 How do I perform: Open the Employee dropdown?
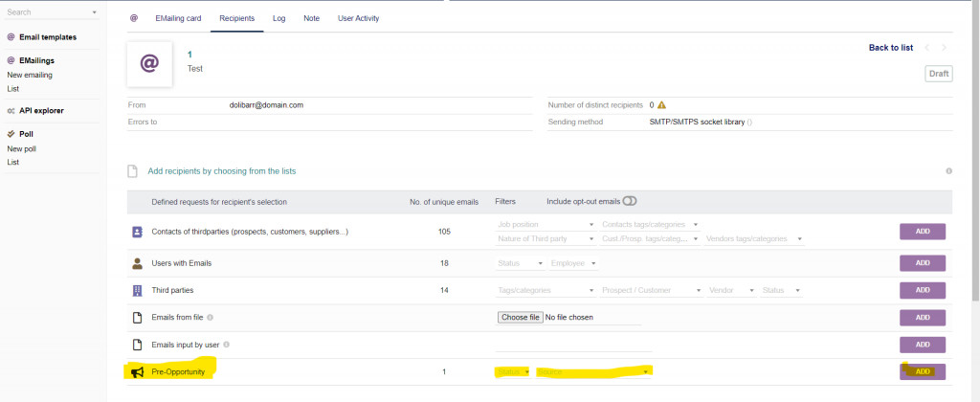click(x=573, y=263)
